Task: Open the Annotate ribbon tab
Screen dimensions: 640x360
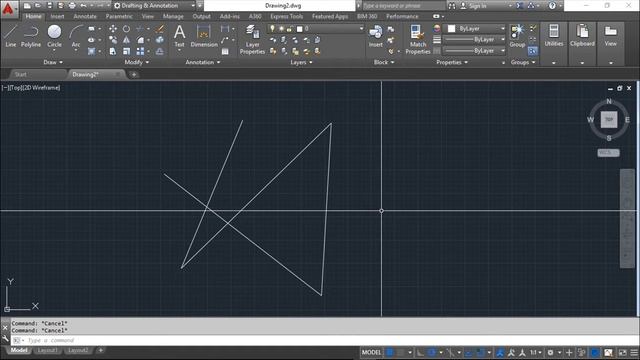Action: click(85, 16)
